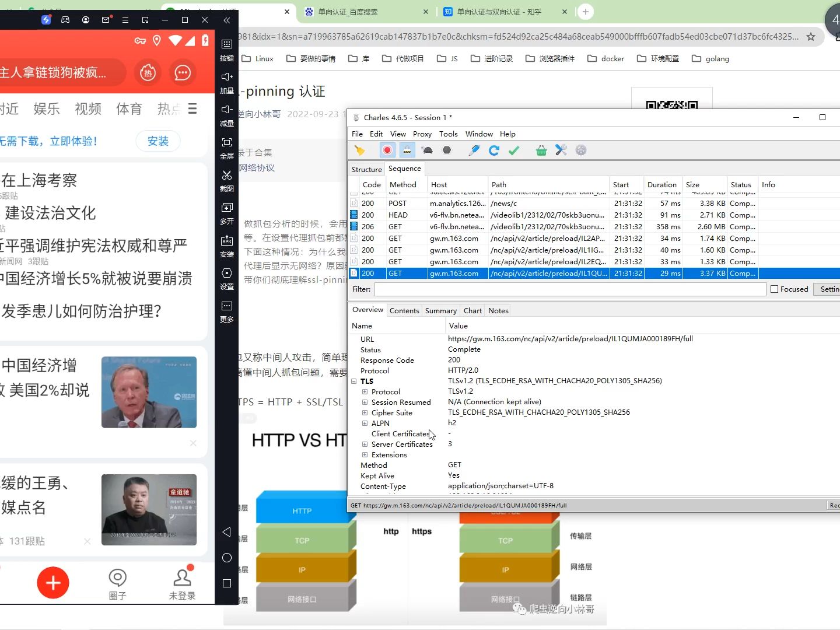Screen dimensions: 840x630
Task: Click the emulator screenshot (截图) scissors icon
Action: pos(227,175)
